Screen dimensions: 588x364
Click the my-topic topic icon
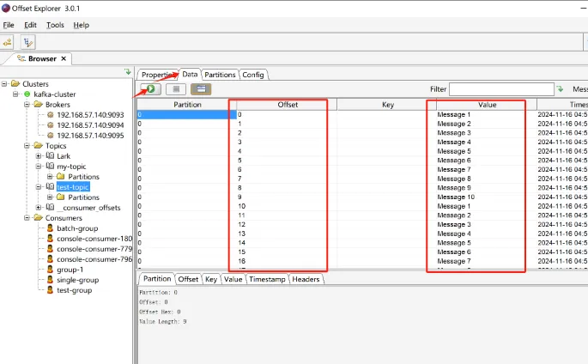click(50, 166)
